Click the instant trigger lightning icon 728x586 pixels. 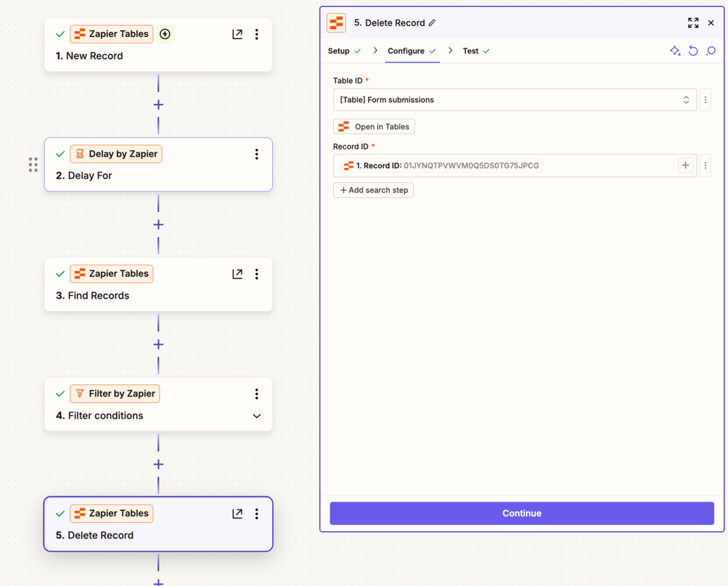coord(165,34)
